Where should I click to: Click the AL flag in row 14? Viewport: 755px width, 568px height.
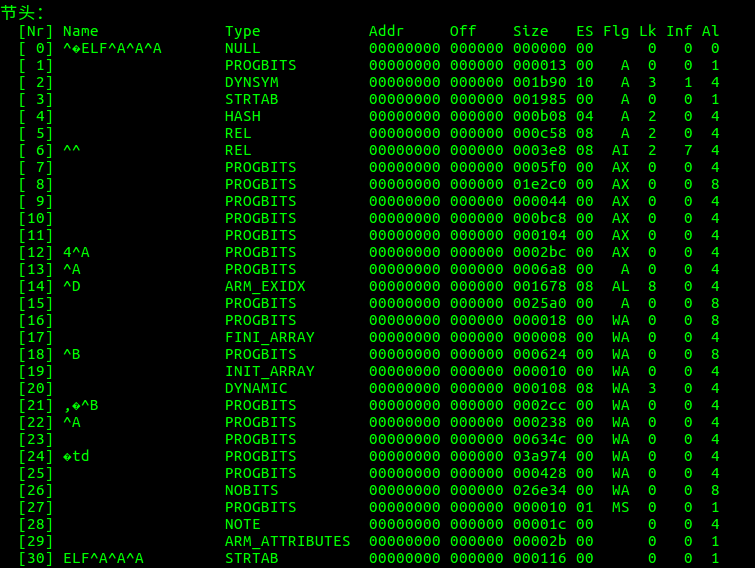621,286
